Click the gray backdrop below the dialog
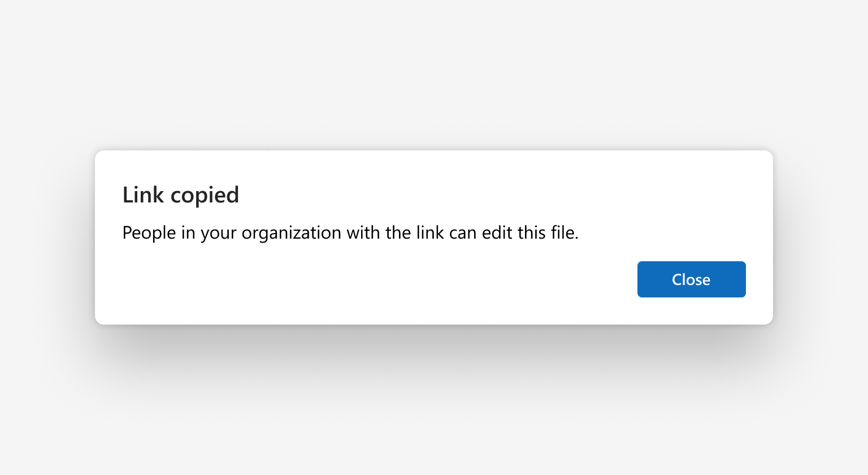Screen dimensions: 868x475 point(434,401)
